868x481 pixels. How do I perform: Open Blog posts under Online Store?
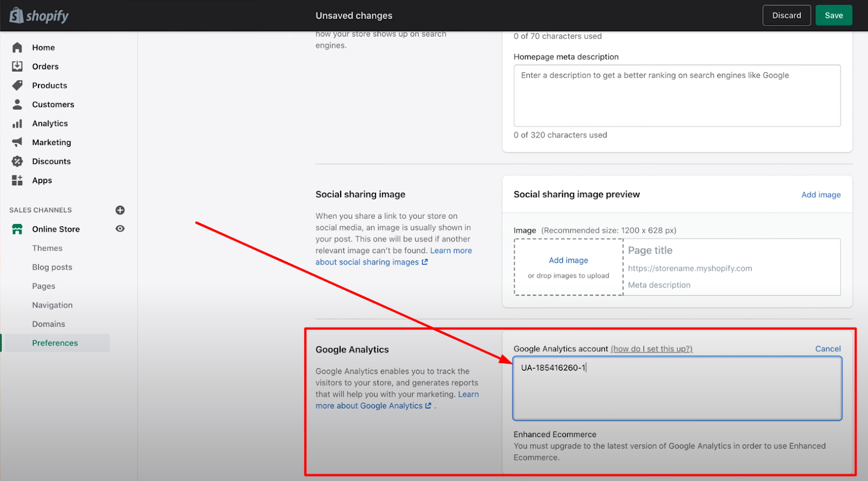point(52,267)
